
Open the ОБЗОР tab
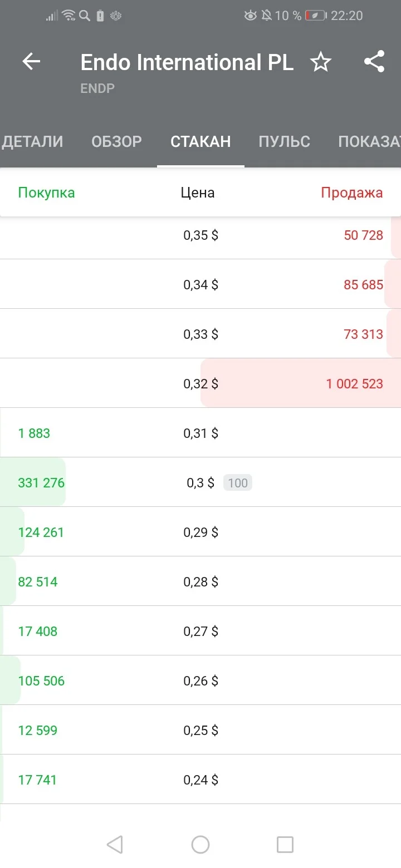[116, 141]
